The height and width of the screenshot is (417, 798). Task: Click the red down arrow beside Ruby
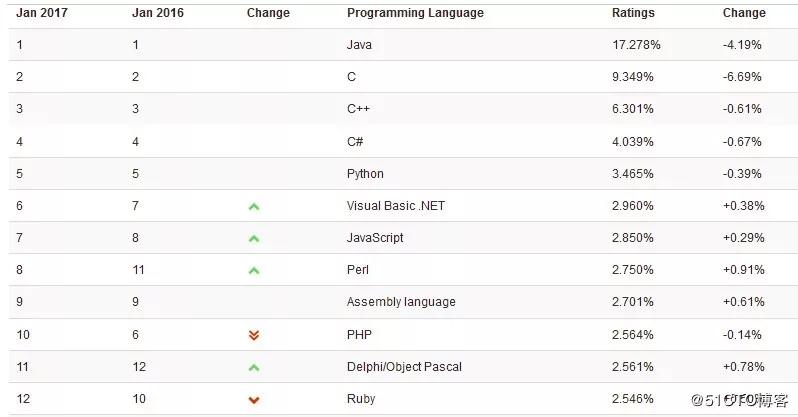[x=254, y=400]
